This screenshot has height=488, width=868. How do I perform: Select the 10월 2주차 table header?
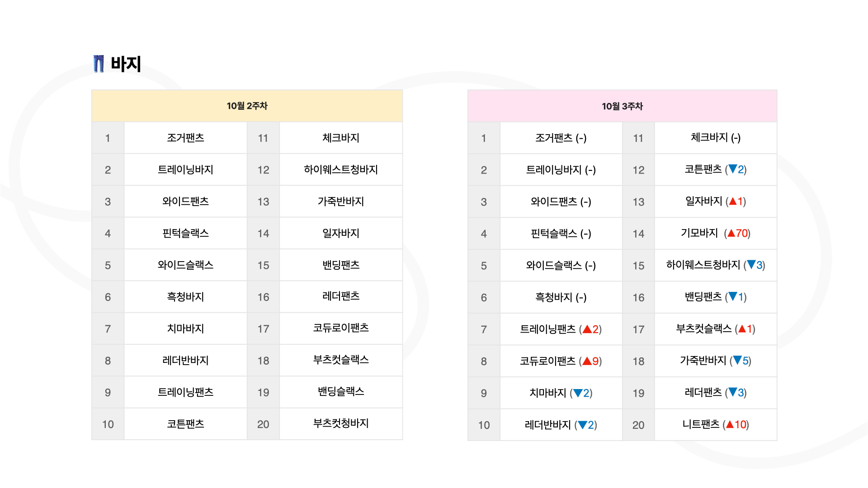pos(247,106)
